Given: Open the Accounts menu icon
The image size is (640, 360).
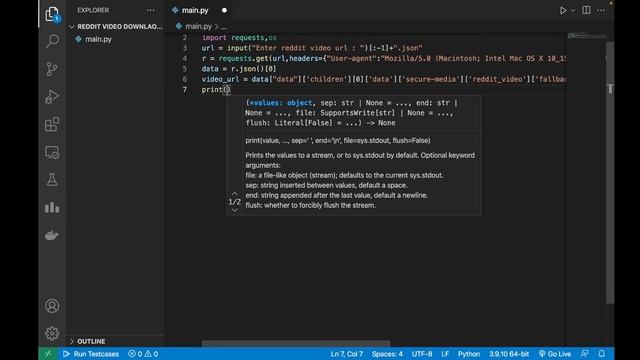Looking at the screenshot, I should click(52, 306).
